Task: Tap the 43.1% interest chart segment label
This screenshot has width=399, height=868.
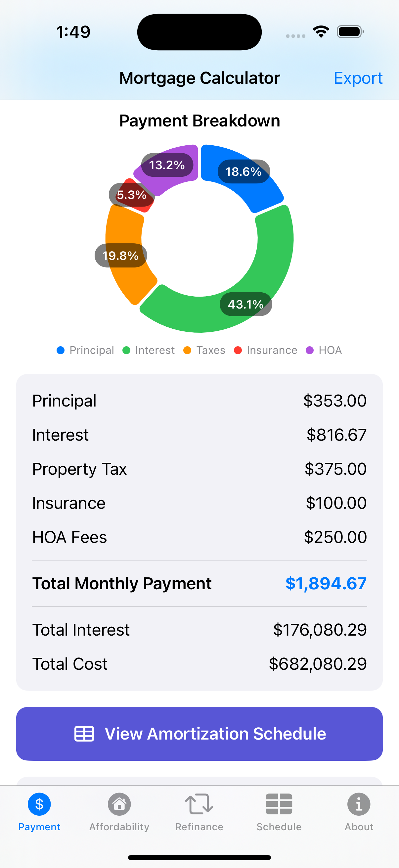Action: click(245, 304)
